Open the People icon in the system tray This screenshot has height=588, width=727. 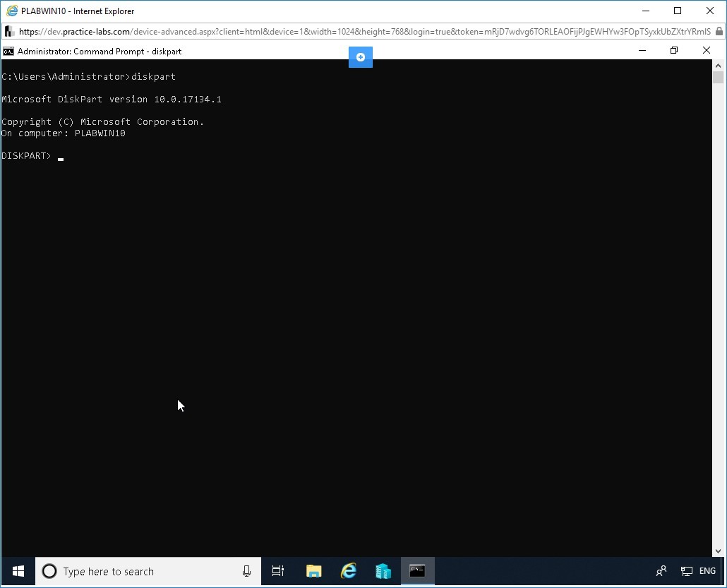tap(661, 571)
